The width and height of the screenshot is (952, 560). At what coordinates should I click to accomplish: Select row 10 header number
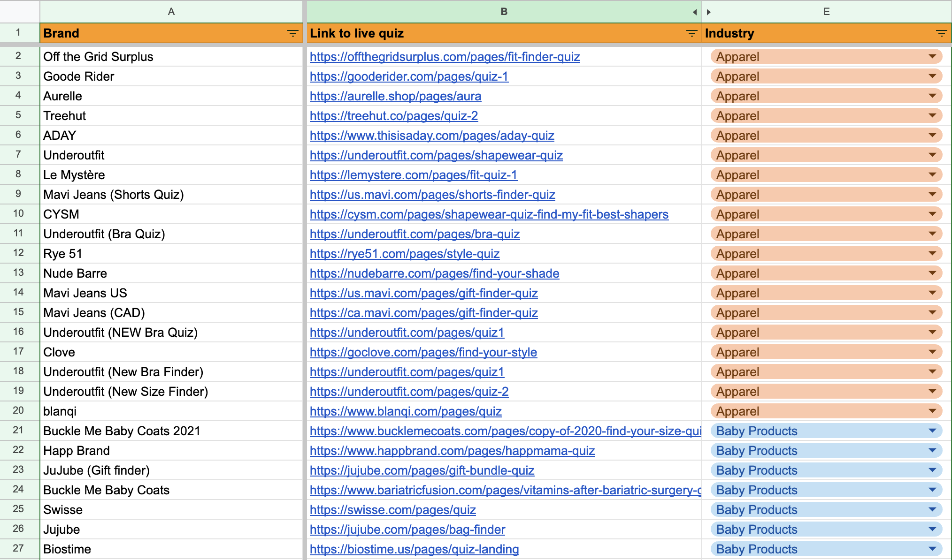tap(19, 214)
